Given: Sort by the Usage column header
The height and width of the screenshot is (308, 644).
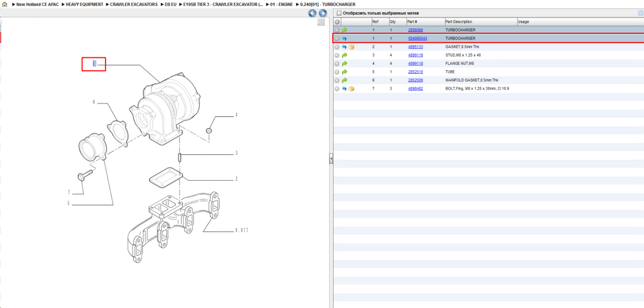Looking at the screenshot, I should coord(580,22).
